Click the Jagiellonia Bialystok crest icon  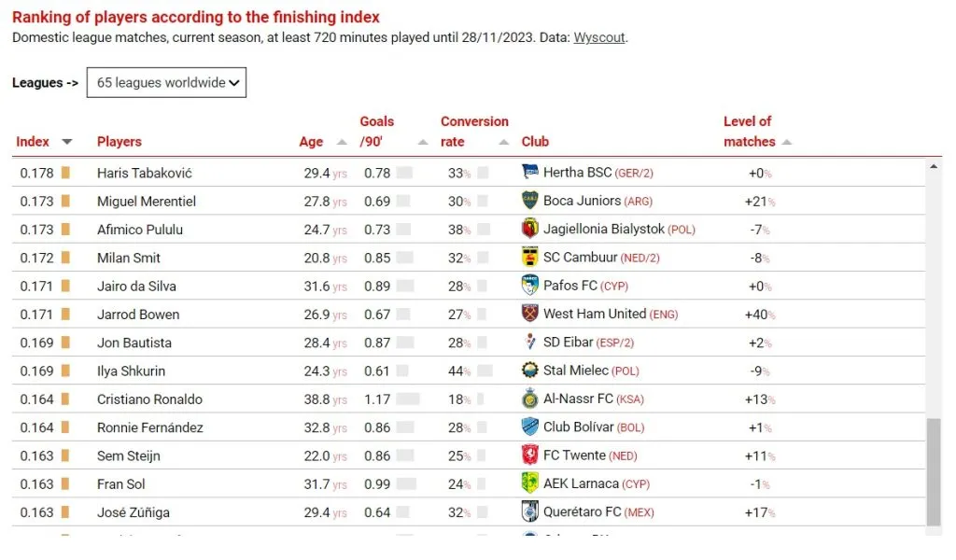click(x=529, y=229)
